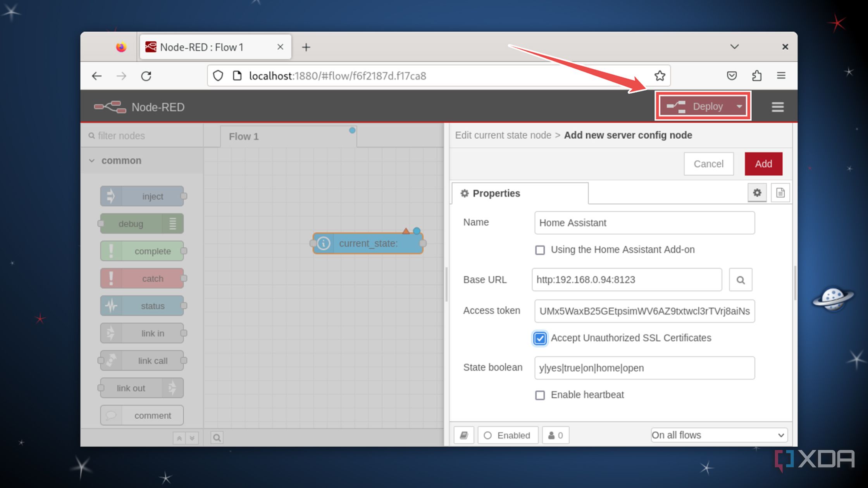Switch to the Flow 1 tab
Screen dimensions: 868x488
tap(243, 136)
